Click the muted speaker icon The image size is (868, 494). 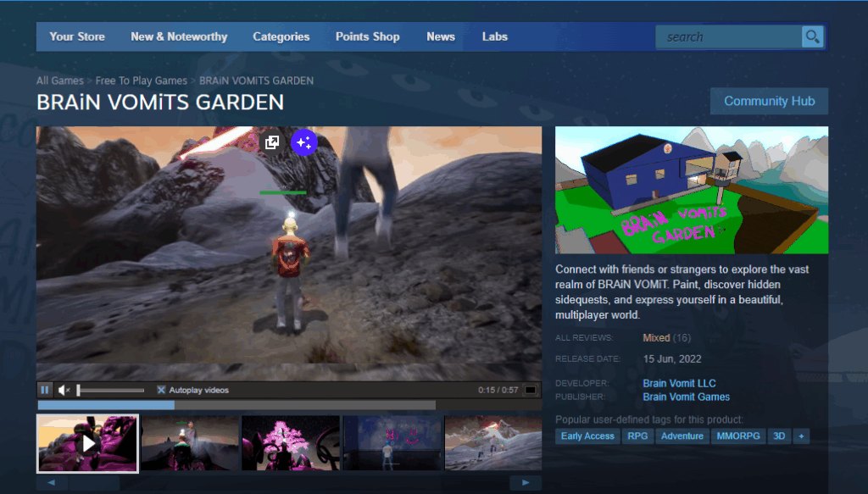point(64,390)
